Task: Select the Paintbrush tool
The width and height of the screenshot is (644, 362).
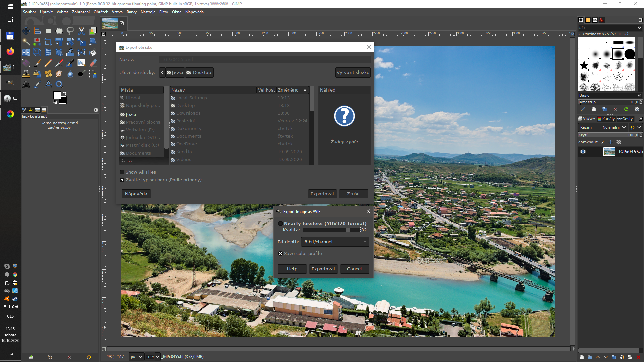Action: click(37, 63)
